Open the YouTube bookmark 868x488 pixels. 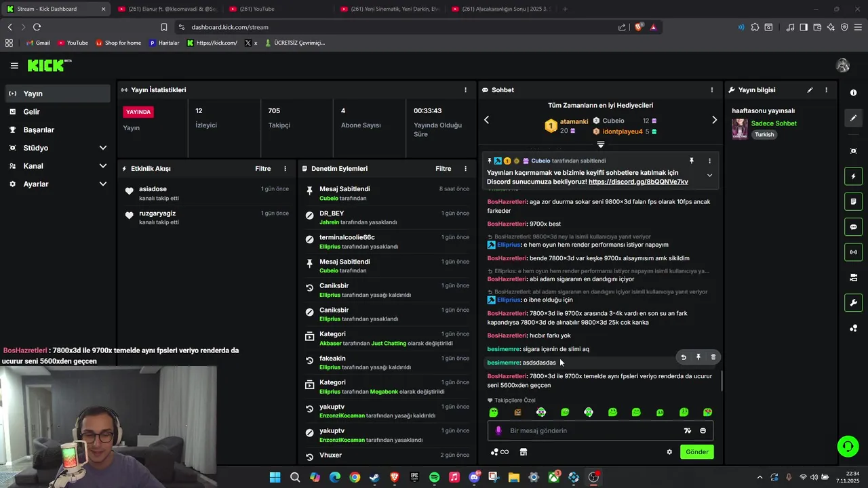(73, 43)
